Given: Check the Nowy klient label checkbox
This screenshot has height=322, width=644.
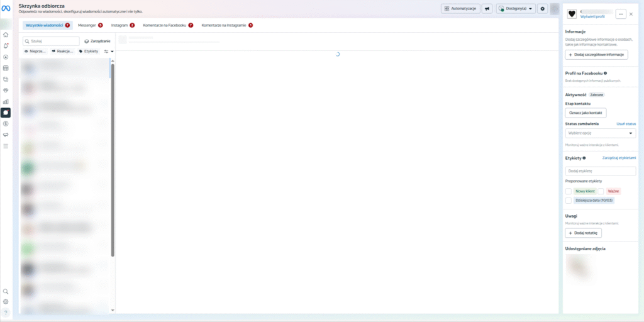Looking at the screenshot, I should (569, 191).
